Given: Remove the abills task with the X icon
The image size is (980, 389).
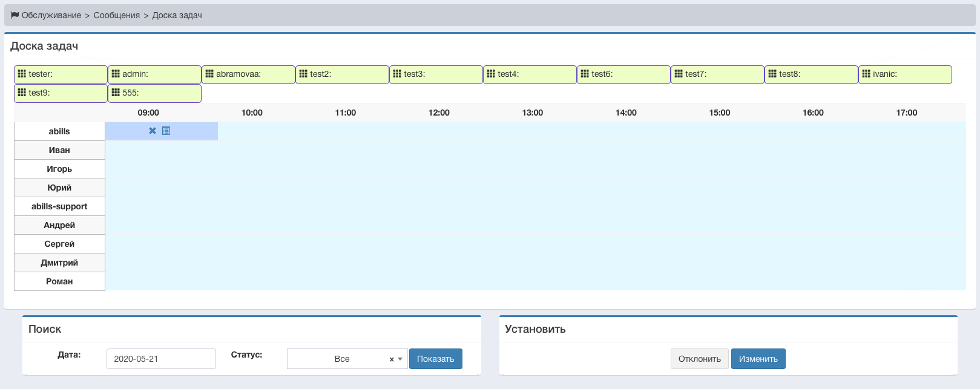Looking at the screenshot, I should coord(153,131).
